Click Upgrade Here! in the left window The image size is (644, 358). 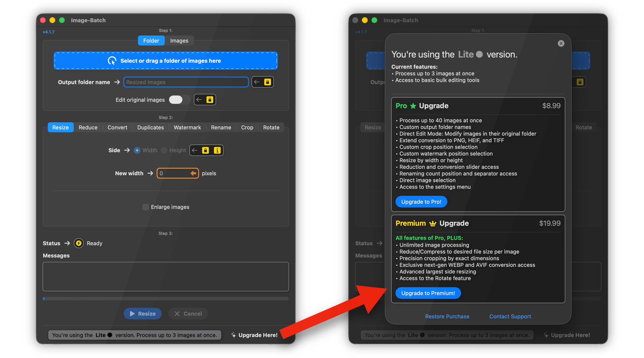pos(258,335)
